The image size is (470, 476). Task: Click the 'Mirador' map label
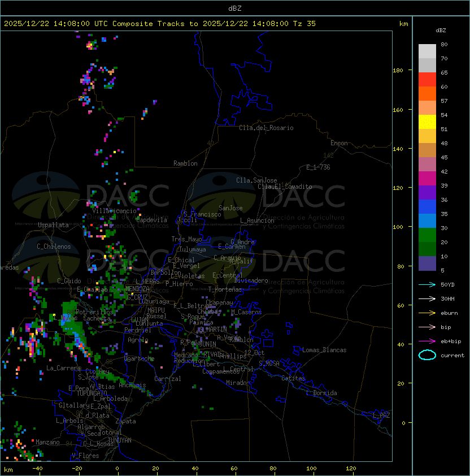(x=238, y=383)
